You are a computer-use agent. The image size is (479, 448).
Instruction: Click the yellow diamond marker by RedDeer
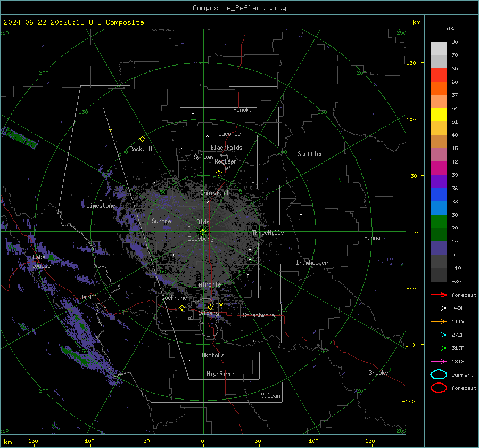point(219,173)
